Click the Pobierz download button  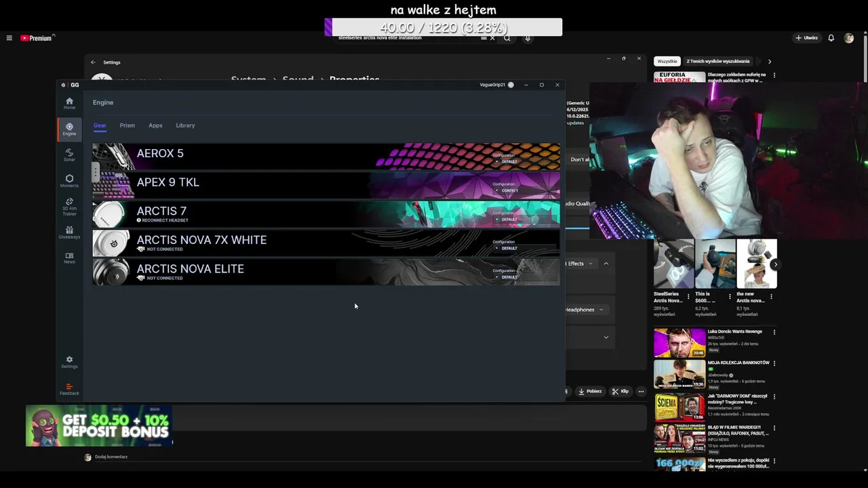pos(590,391)
